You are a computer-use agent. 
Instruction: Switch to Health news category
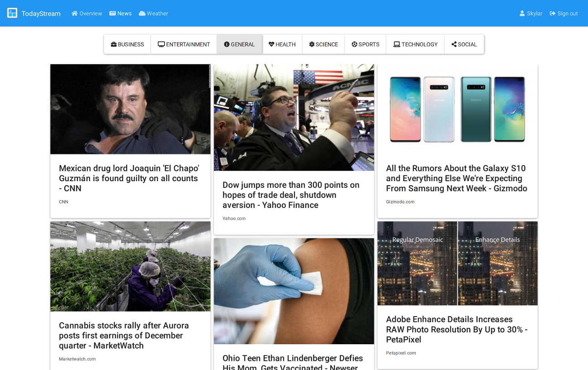pyautogui.click(x=282, y=44)
